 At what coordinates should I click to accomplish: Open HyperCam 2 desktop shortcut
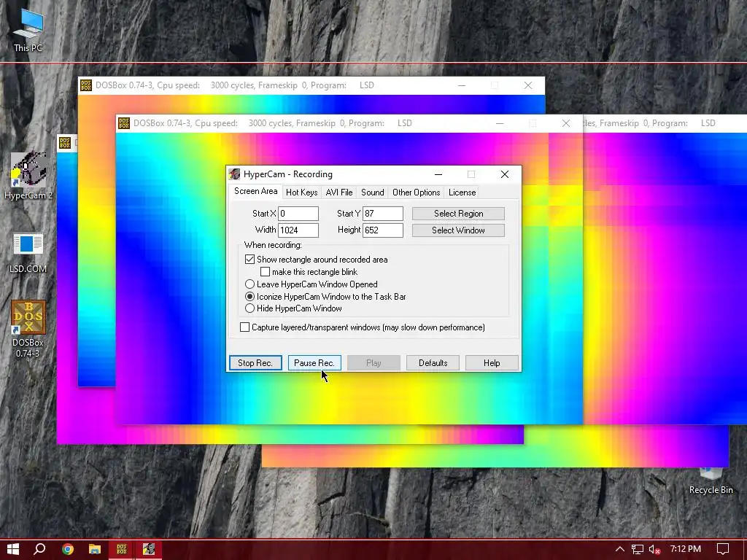click(28, 175)
